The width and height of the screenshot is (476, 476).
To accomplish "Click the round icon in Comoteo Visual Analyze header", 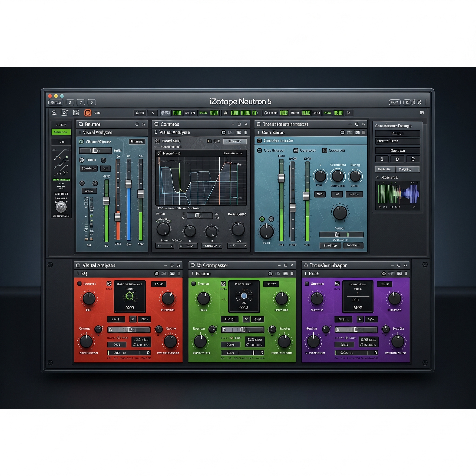I will tap(223, 132).
